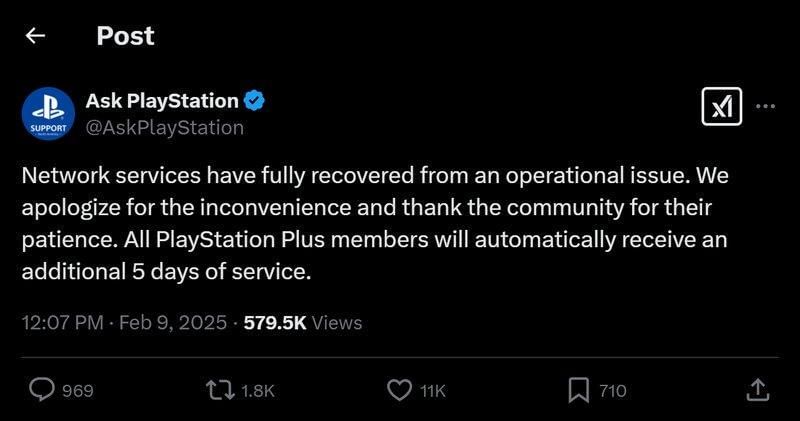Click the Post header title
The width and height of the screenshot is (800, 421).
point(126,36)
